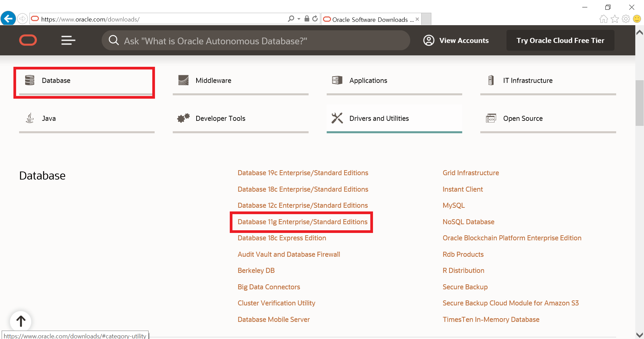The width and height of the screenshot is (644, 339).
Task: Open R Distribution link
Action: coord(463,271)
